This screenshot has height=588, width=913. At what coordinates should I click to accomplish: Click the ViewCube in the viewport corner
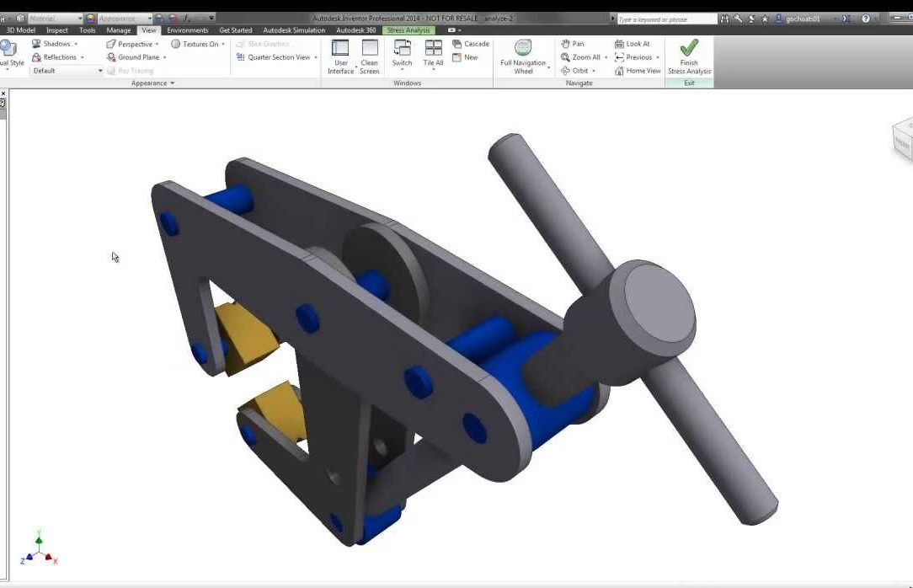(902, 139)
